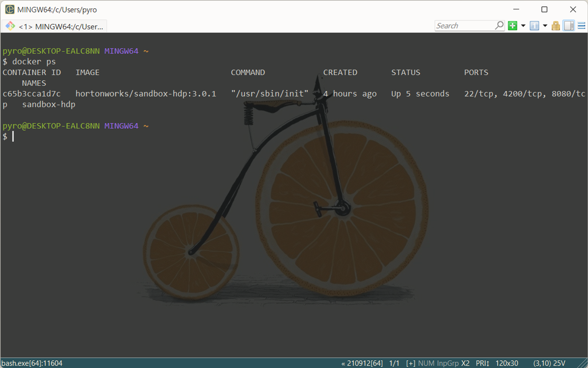Click the ConEmu icon in the title bar
588x368 pixels.
pos(10,9)
